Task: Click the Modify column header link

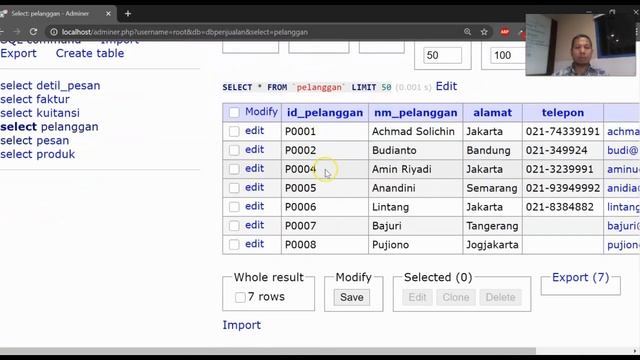Action: [261, 111]
